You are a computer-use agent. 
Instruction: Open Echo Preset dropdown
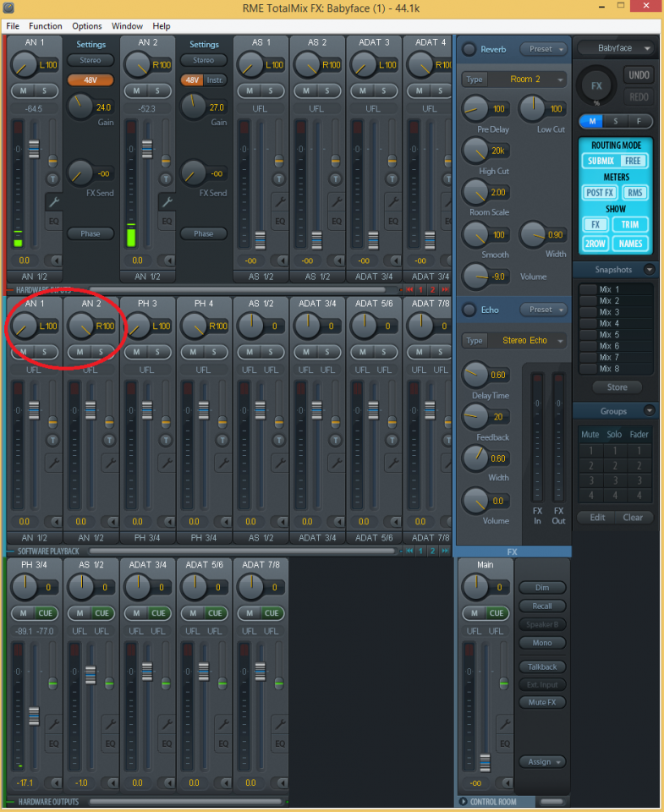543,310
